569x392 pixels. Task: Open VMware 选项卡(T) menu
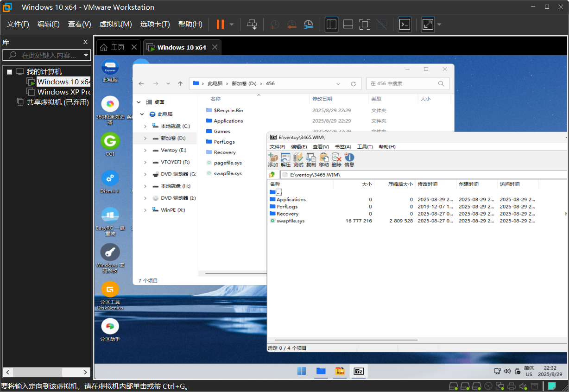click(155, 24)
